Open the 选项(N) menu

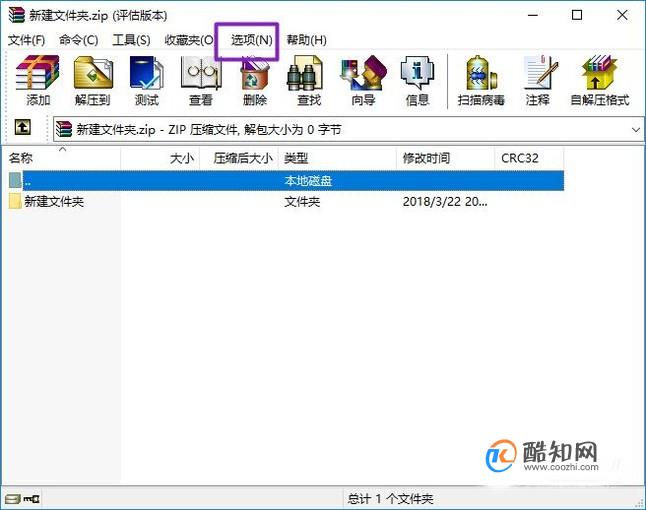251,40
